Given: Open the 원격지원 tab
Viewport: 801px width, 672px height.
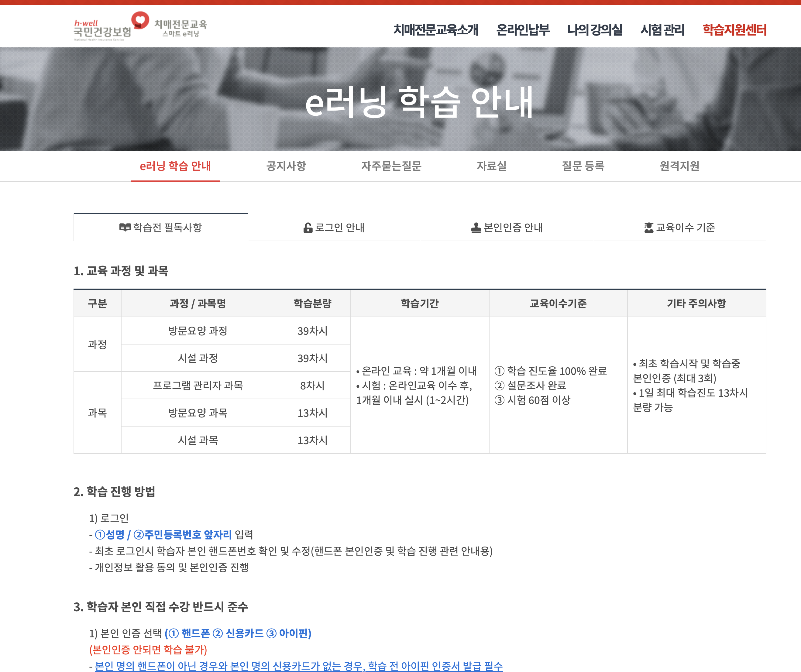Looking at the screenshot, I should pyautogui.click(x=679, y=166).
